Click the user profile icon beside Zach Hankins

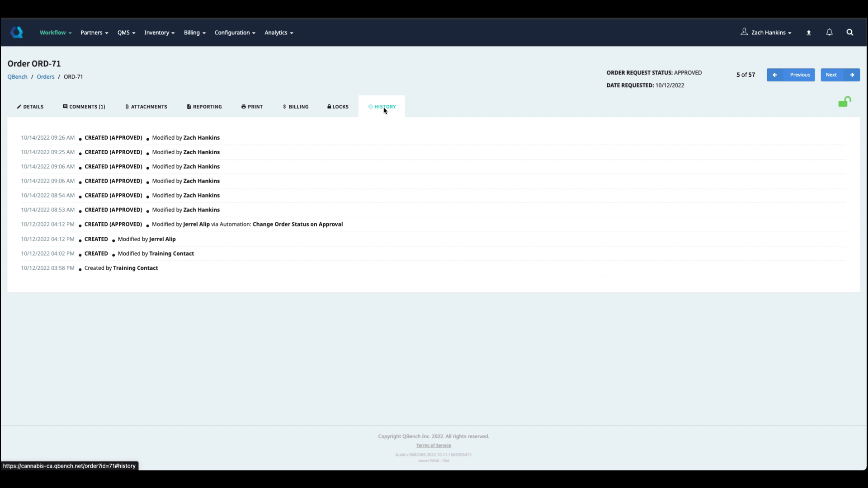pos(744,32)
